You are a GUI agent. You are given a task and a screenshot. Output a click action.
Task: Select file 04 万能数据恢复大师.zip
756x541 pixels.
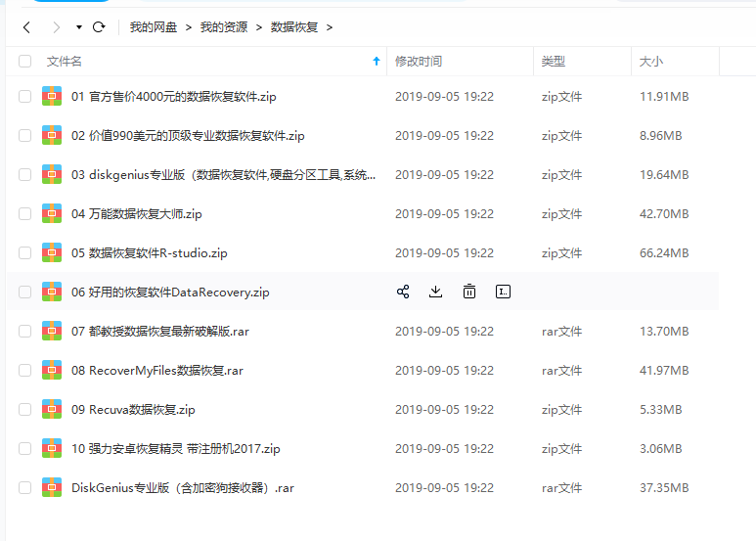pos(137,213)
